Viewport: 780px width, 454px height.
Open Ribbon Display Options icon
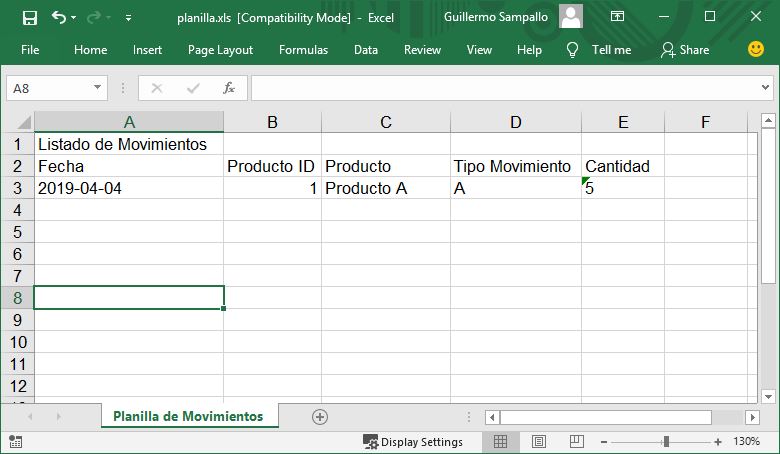pos(617,16)
